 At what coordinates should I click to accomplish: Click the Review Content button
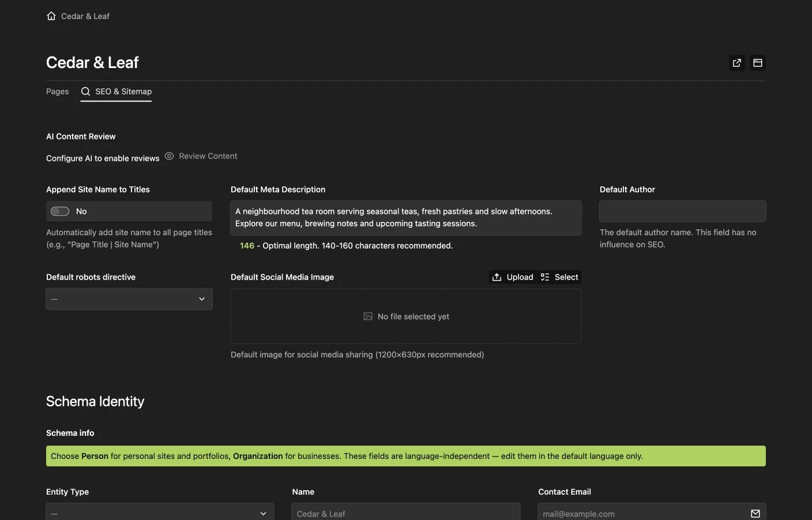201,156
